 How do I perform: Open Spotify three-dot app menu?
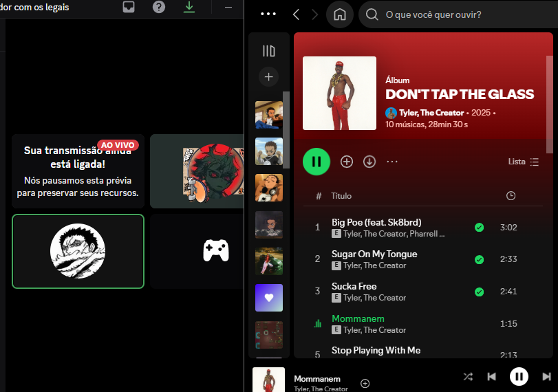[x=268, y=14]
